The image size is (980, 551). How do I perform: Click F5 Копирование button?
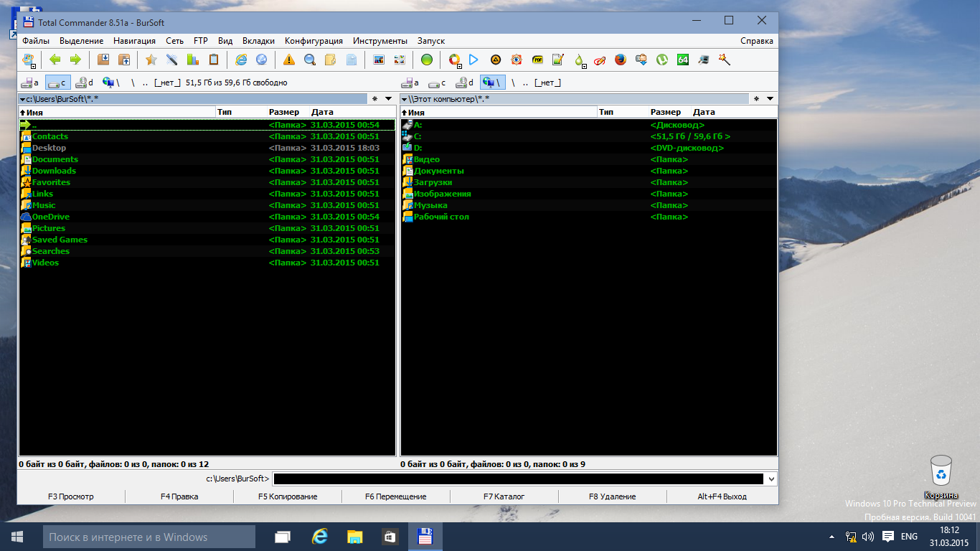(288, 496)
